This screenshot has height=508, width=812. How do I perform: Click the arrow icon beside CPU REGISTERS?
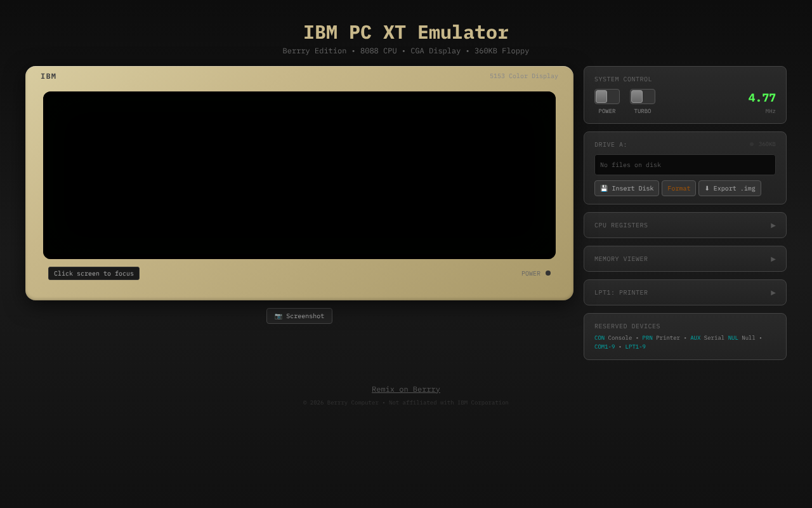pos(773,225)
